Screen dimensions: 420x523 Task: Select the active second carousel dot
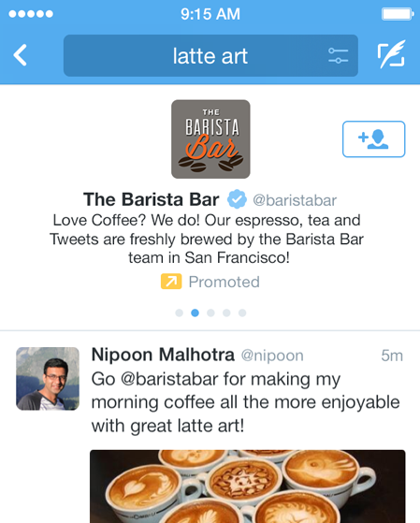[195, 312]
